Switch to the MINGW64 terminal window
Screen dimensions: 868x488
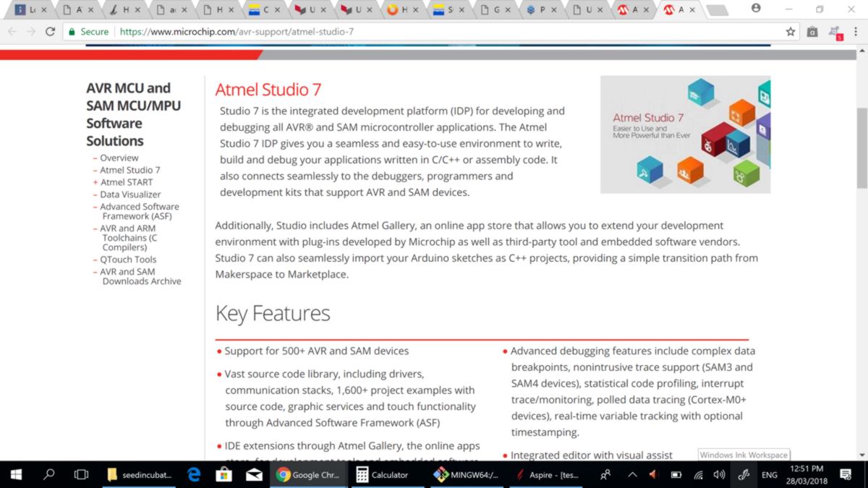coord(466,475)
